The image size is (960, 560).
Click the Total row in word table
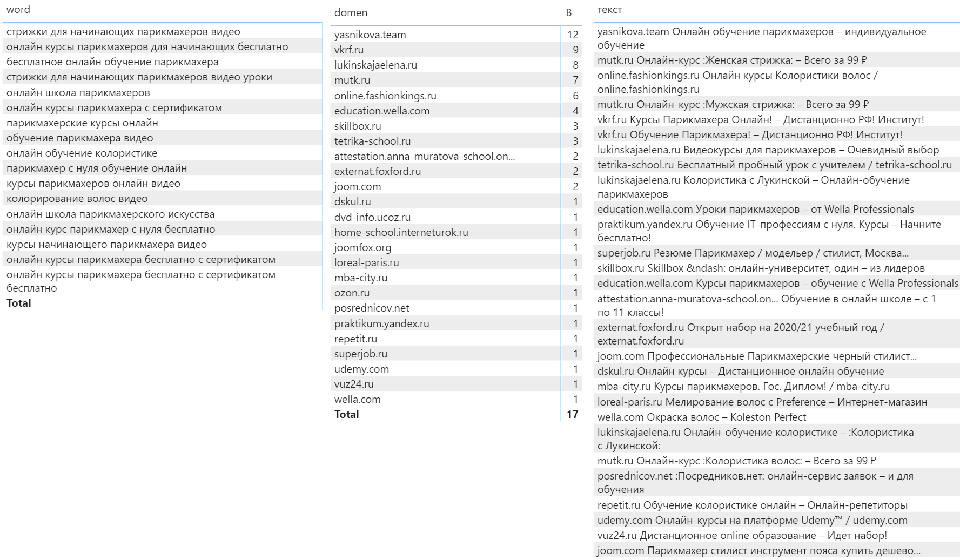tap(19, 303)
